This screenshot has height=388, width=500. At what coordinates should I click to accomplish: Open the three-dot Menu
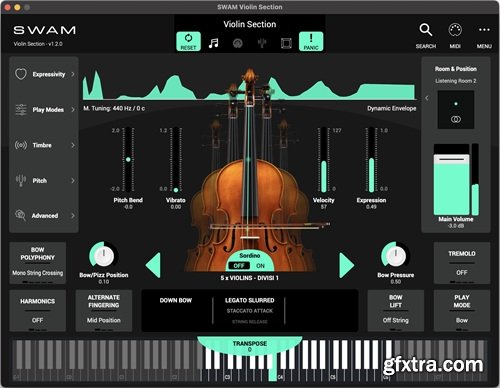[484, 30]
